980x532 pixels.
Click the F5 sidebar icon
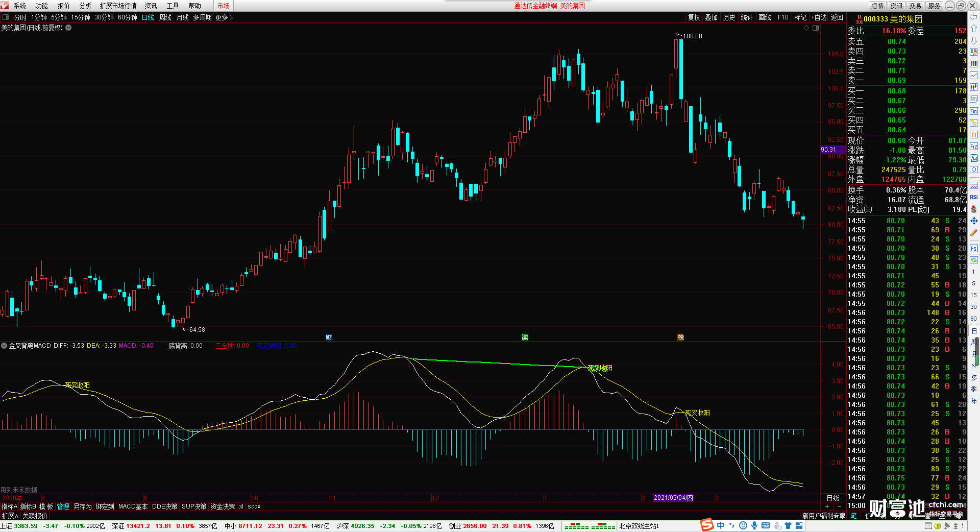[974, 249]
